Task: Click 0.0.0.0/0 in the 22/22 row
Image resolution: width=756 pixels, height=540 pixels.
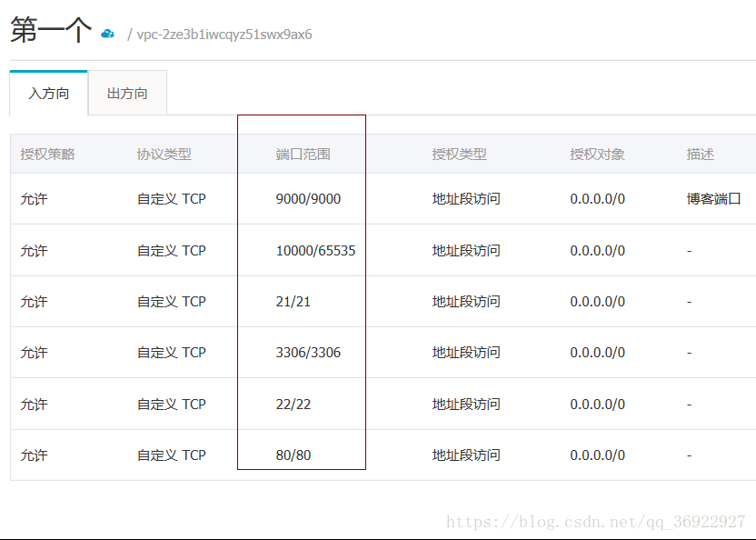Action: pyautogui.click(x=597, y=404)
